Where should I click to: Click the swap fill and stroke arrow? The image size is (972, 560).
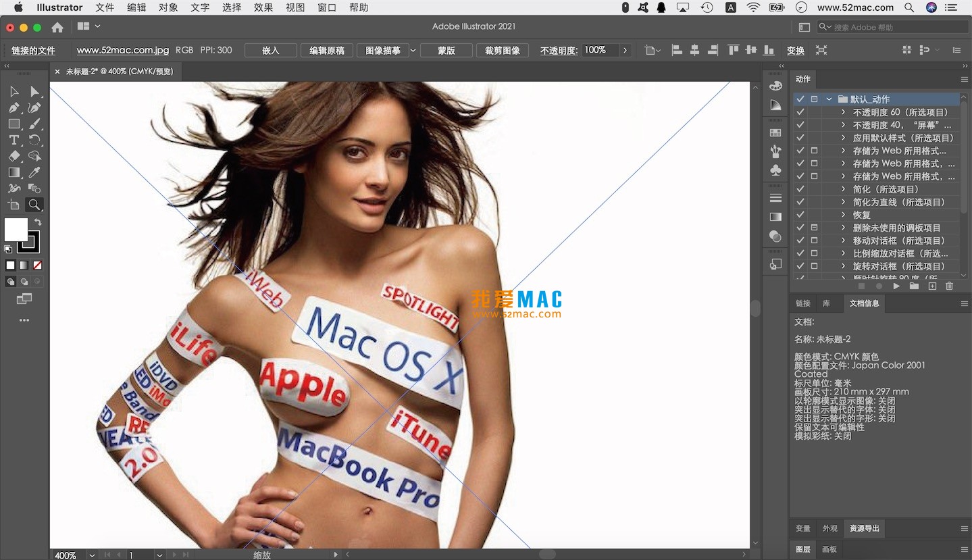click(39, 222)
